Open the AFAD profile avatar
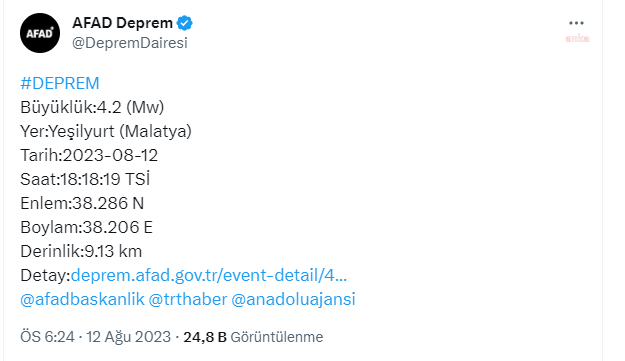Screen dimensions: 625x361 point(40,33)
